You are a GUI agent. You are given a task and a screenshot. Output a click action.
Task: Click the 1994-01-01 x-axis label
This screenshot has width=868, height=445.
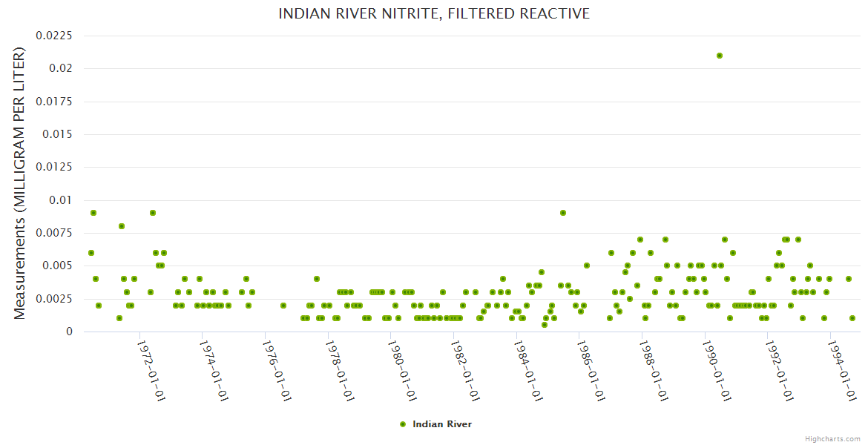click(x=840, y=370)
